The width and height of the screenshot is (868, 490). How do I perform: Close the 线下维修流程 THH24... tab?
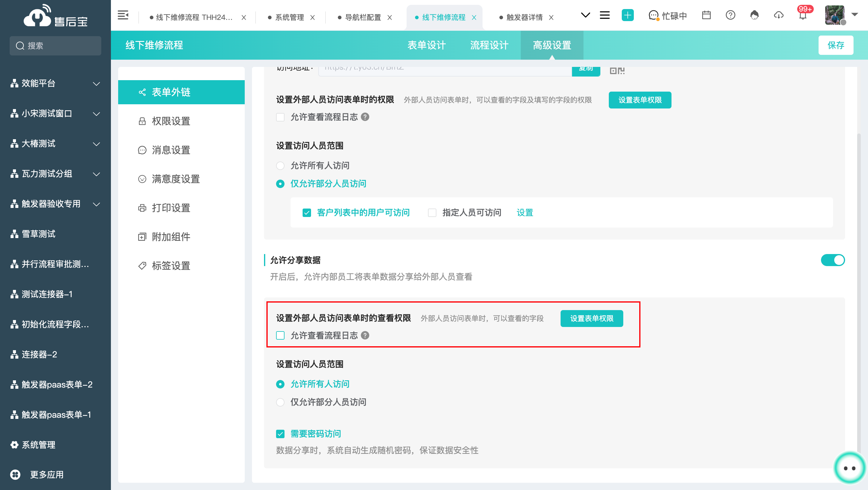244,17
